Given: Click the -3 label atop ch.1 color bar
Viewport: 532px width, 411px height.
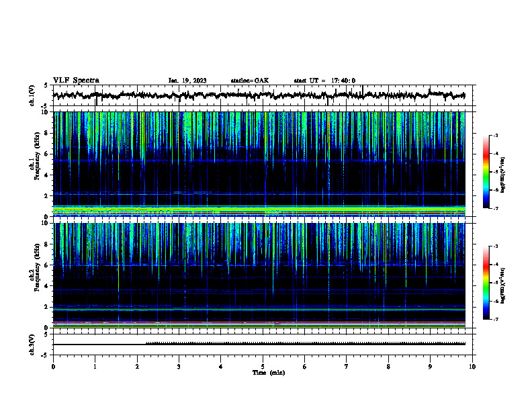Looking at the screenshot, I should point(496,135).
